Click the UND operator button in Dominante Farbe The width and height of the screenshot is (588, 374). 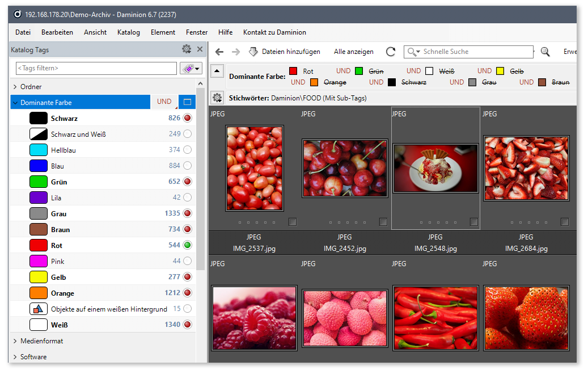coord(164,102)
